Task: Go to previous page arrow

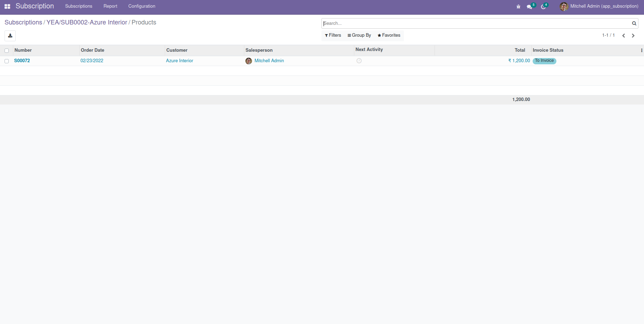Action: tap(623, 36)
